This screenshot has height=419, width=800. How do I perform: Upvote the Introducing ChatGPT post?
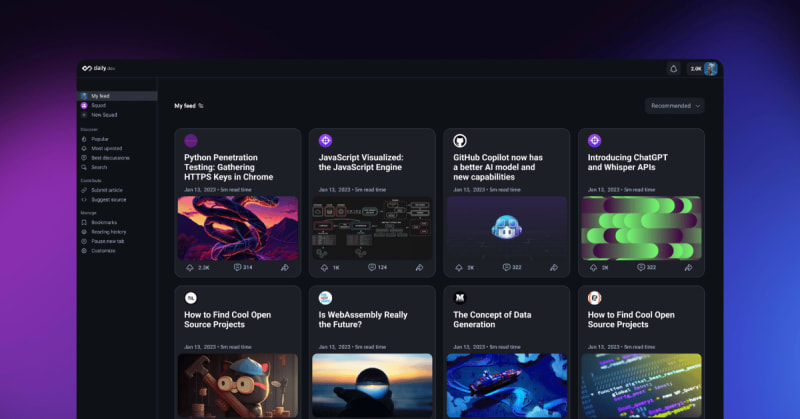click(593, 267)
